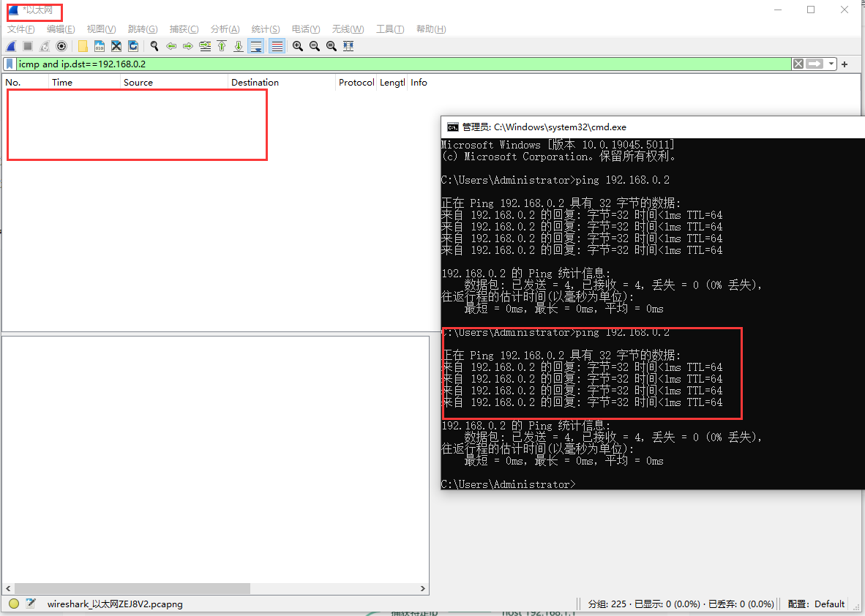Open the 文件(F) menu
Viewport: 865px width, 616px height.
[21, 29]
